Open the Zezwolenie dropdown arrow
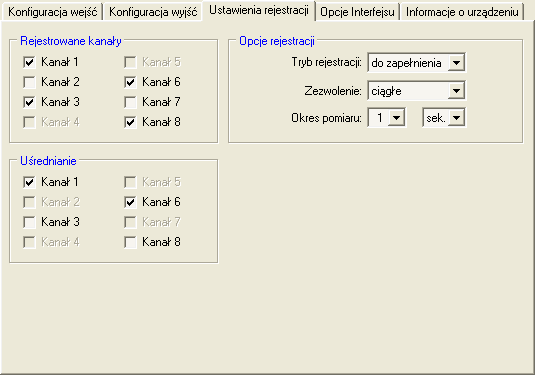Image resolution: width=535 pixels, height=375 pixels. pyautogui.click(x=456, y=91)
